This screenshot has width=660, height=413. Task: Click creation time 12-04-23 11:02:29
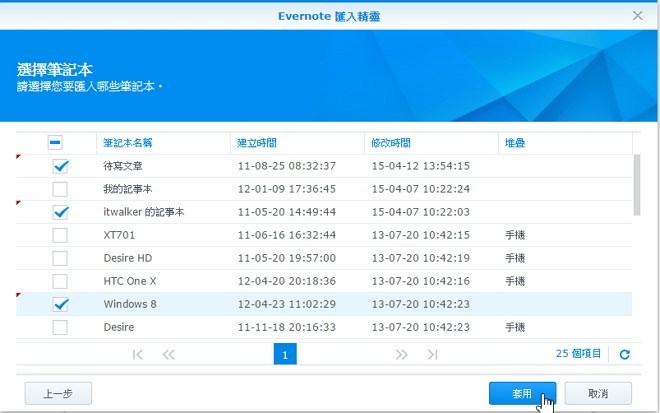click(287, 304)
